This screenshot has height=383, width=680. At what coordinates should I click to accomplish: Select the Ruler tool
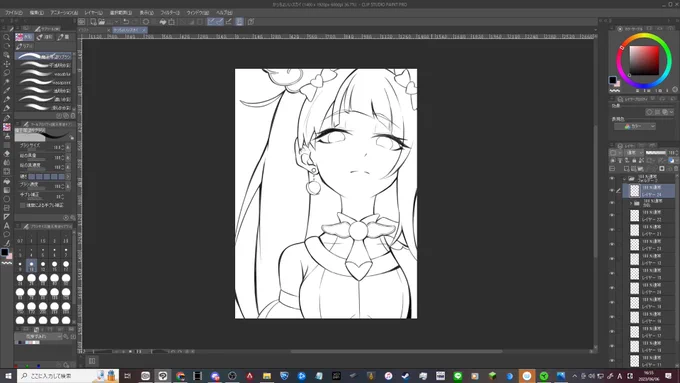coord(7,216)
